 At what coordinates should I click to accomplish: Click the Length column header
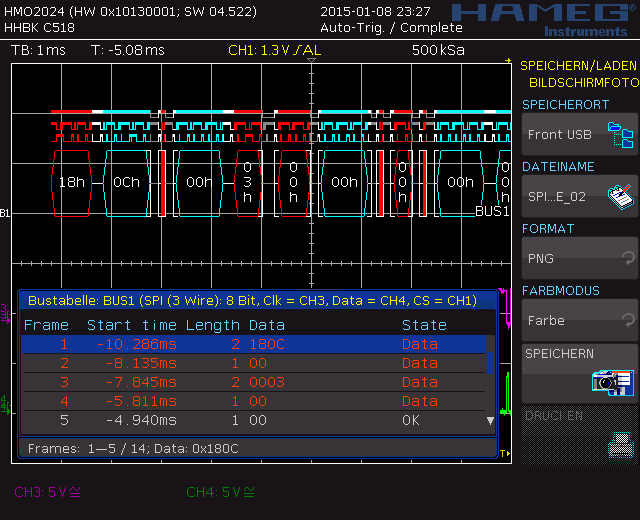(213, 325)
